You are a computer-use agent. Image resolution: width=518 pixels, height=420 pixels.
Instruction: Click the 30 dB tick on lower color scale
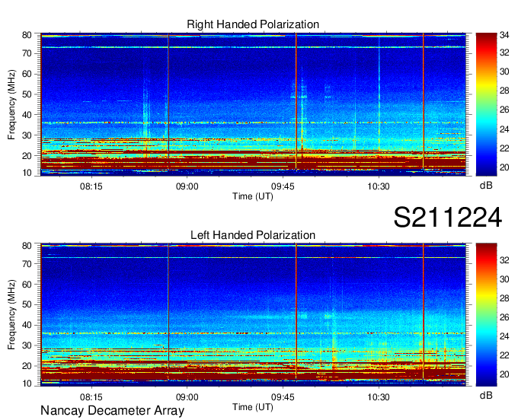[x=504, y=279]
